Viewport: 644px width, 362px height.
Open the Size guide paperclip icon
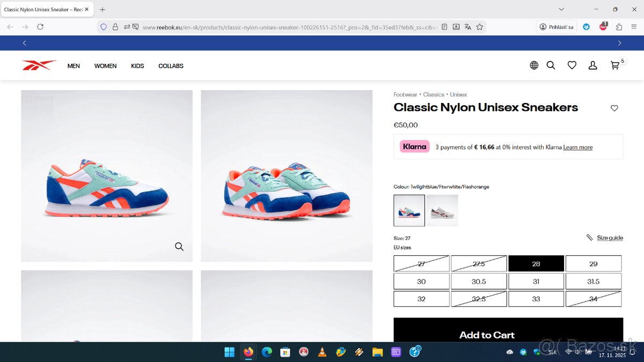pyautogui.click(x=589, y=237)
